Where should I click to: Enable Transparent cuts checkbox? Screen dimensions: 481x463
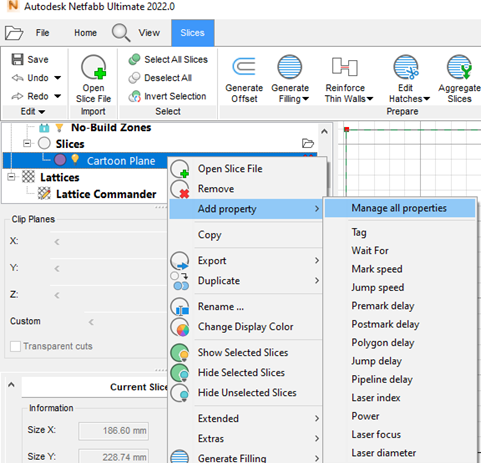pyautogui.click(x=15, y=346)
